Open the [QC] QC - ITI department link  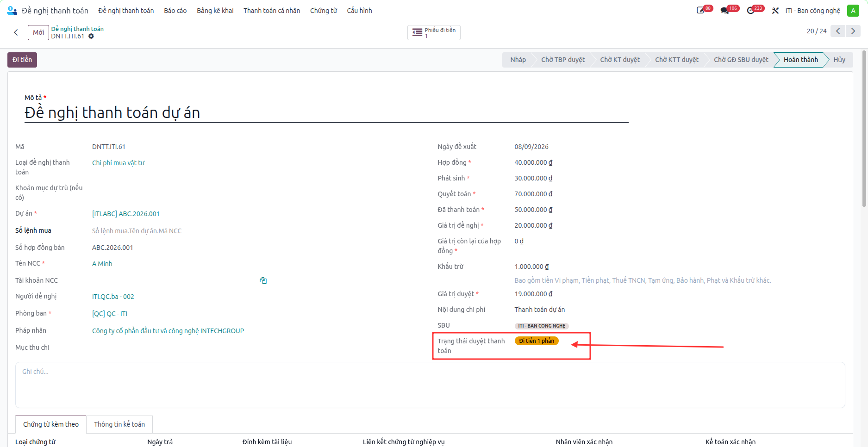click(110, 314)
